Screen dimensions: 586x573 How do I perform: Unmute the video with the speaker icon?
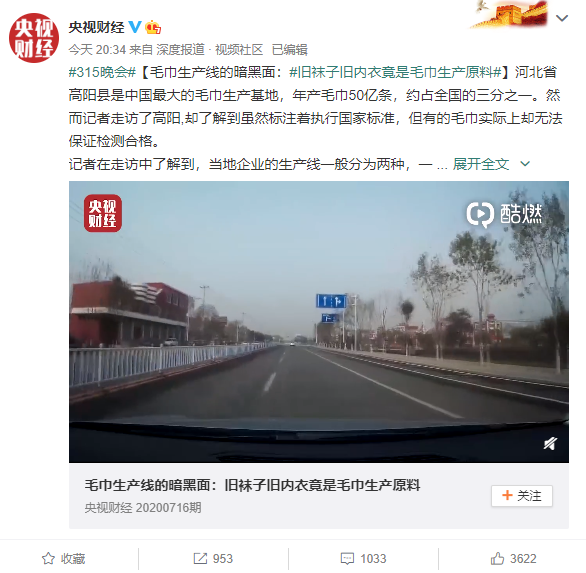[550, 443]
